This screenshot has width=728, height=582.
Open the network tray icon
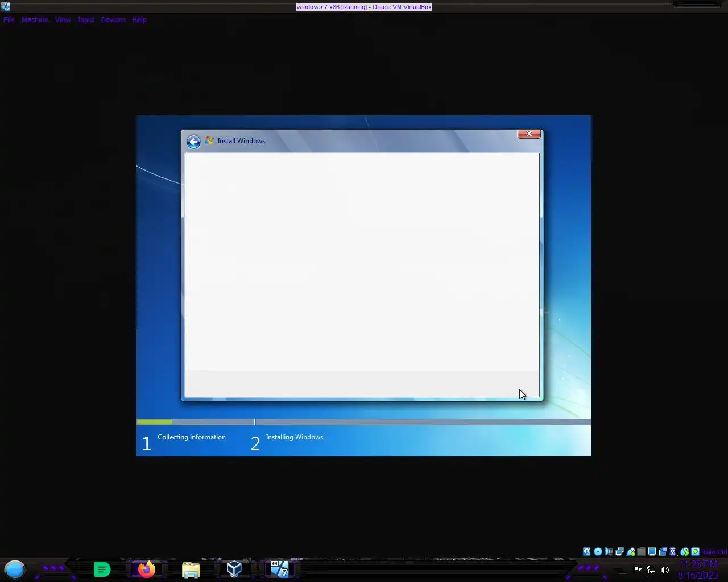(x=651, y=569)
